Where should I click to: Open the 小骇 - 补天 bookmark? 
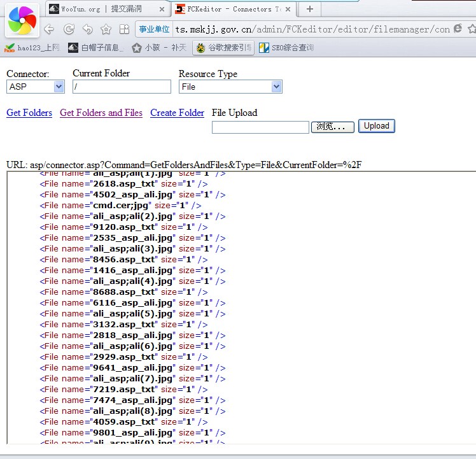click(159, 48)
